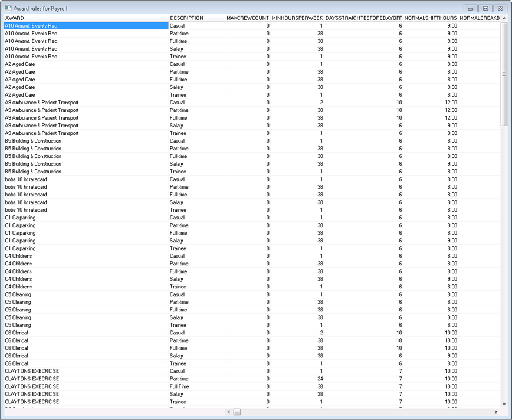The width and height of the screenshot is (512, 420).
Task: Click the window icon beside Award rules title
Action: (8, 9)
